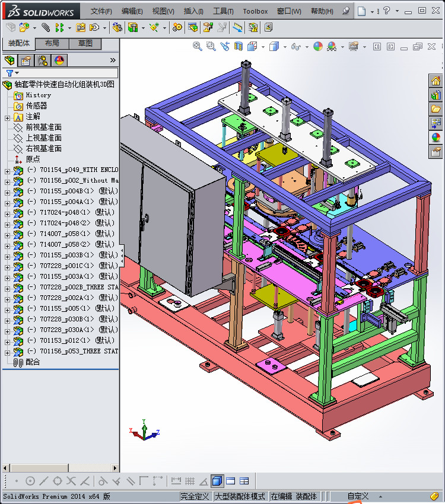Expand the 701154_p049_WITH ENCLO component
Screen dimensions: 445x504
(x=7, y=171)
